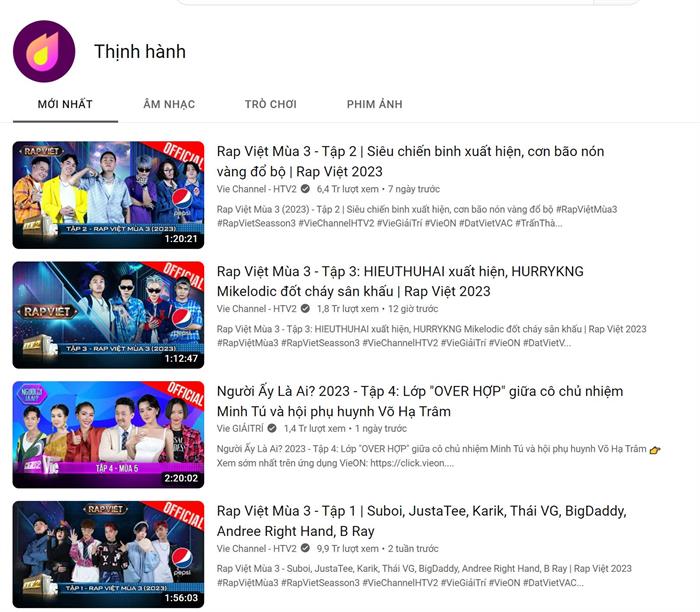Visit Vie GIẢITRÍ channel link
This screenshot has width=700, height=612.
[x=240, y=429]
